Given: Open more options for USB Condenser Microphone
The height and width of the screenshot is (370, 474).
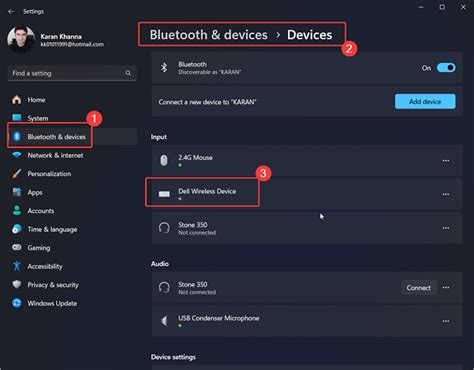Looking at the screenshot, I should pyautogui.click(x=446, y=321).
